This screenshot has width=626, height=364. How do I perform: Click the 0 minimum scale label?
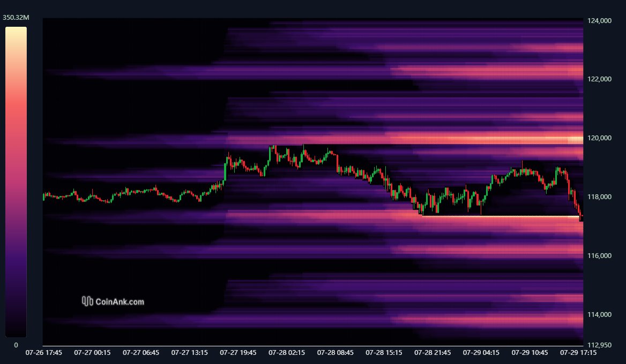coord(16,345)
